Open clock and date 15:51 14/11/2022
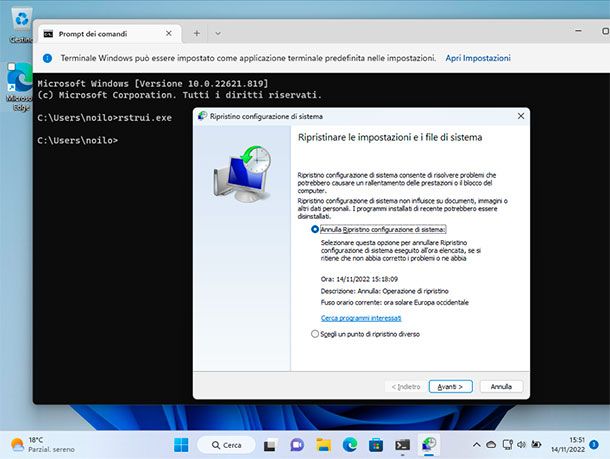The image size is (610, 459). coord(568,445)
